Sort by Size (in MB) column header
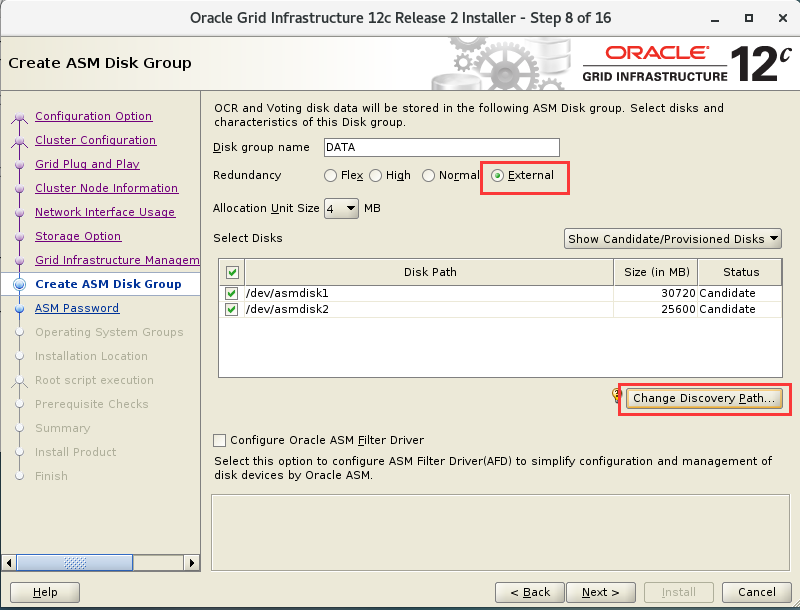 point(656,272)
